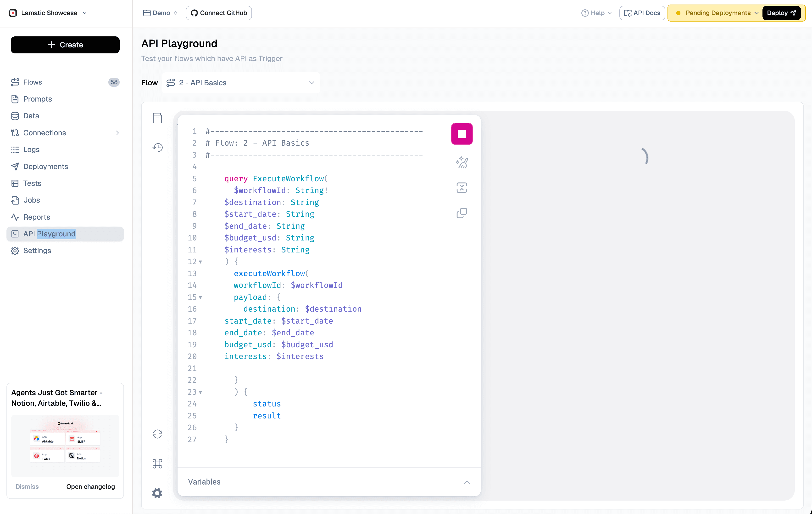
Task: Click the Create button
Action: click(65, 45)
